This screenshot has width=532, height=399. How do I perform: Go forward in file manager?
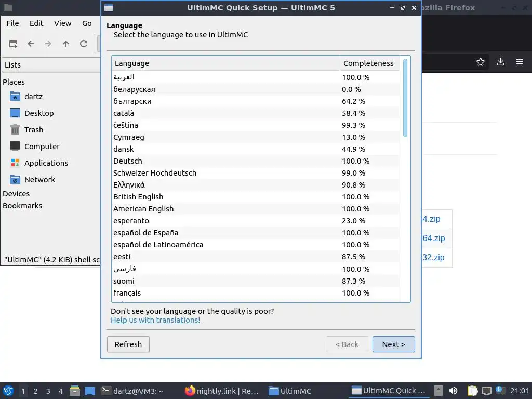pyautogui.click(x=48, y=44)
